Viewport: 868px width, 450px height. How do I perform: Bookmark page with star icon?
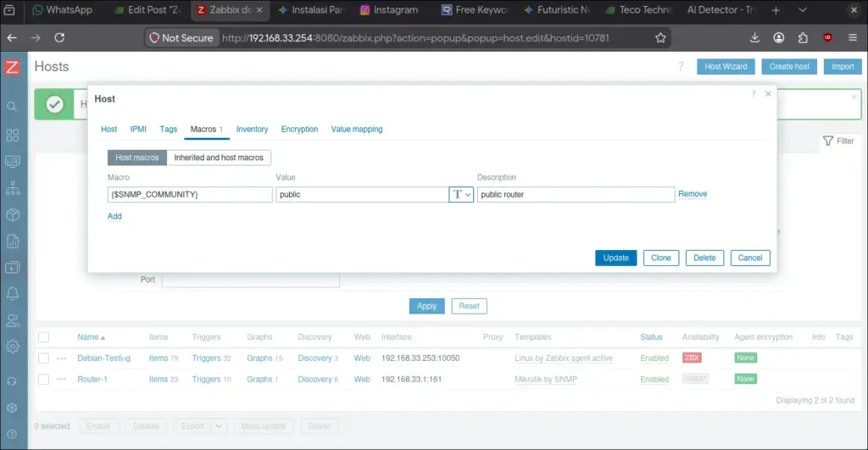[660, 37]
